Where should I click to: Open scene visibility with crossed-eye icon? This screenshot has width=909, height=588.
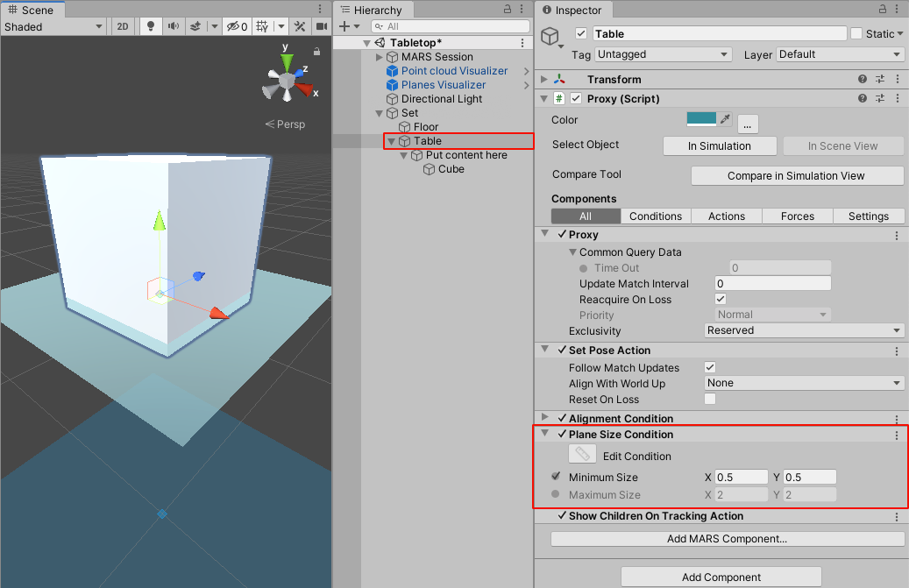(233, 26)
